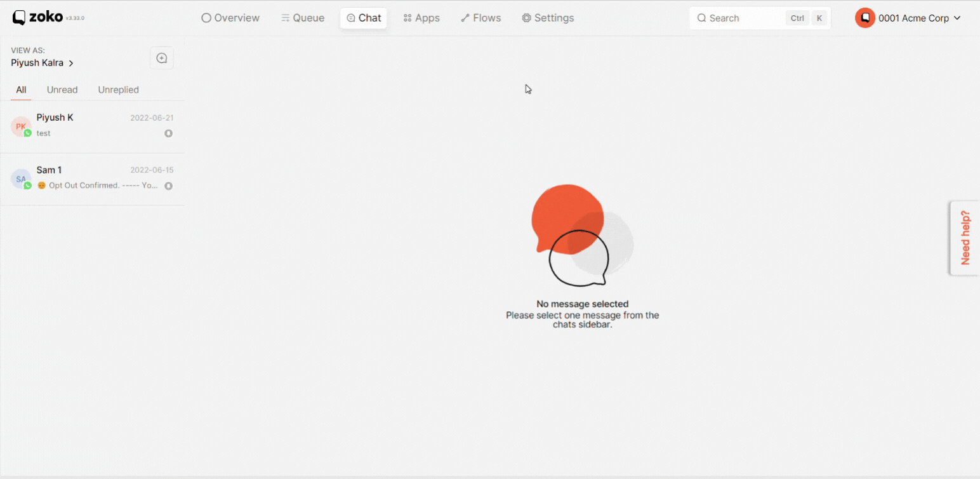Screen dimensions: 980x479
Task: Expand the Piyush Kalra view-as chevron
Action: click(71, 64)
